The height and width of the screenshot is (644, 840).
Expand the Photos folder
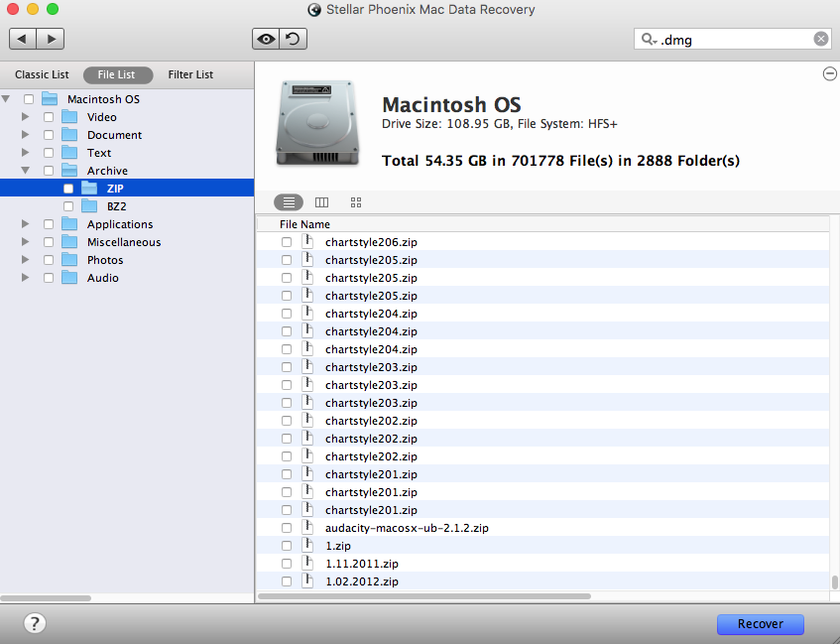click(25, 260)
